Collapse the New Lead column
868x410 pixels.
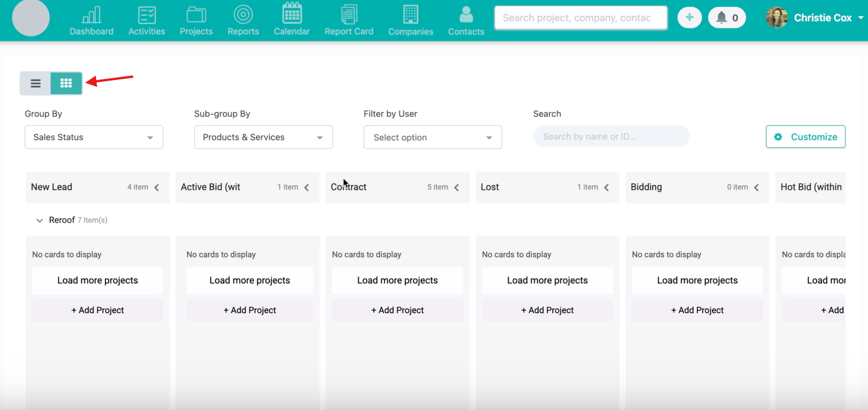[157, 187]
